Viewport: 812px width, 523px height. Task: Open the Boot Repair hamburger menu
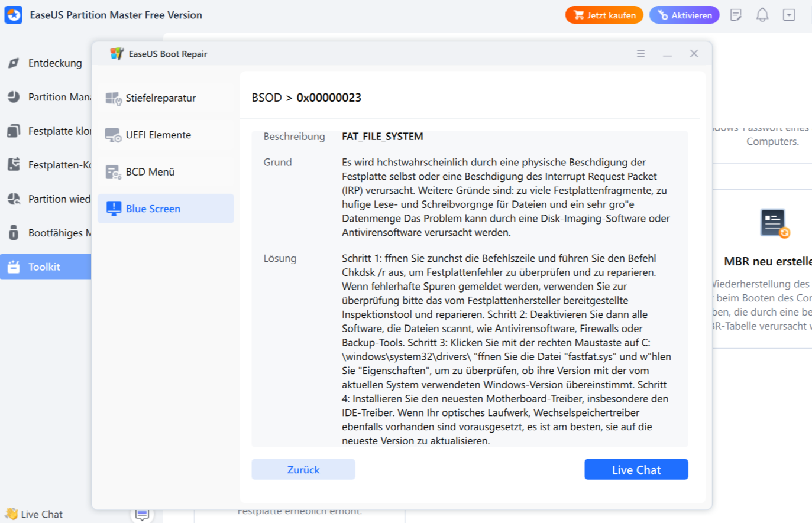pyautogui.click(x=641, y=53)
